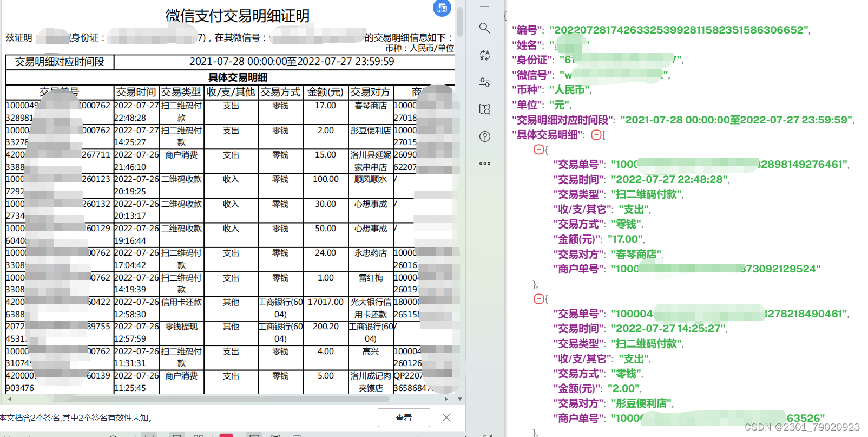The width and height of the screenshot is (868, 437).
Task: Click the horizontal scrollbar left arrow
Action: click(10, 399)
